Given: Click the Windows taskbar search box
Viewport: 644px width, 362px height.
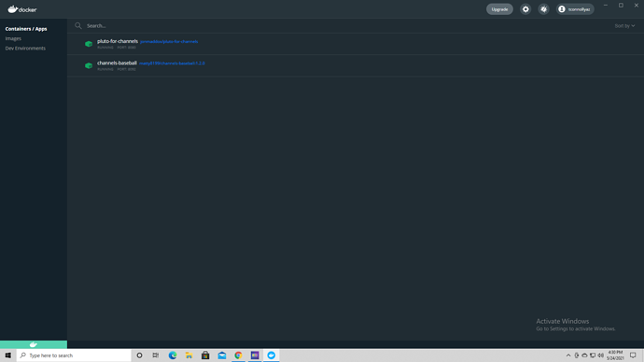Looking at the screenshot, I should tap(74, 355).
